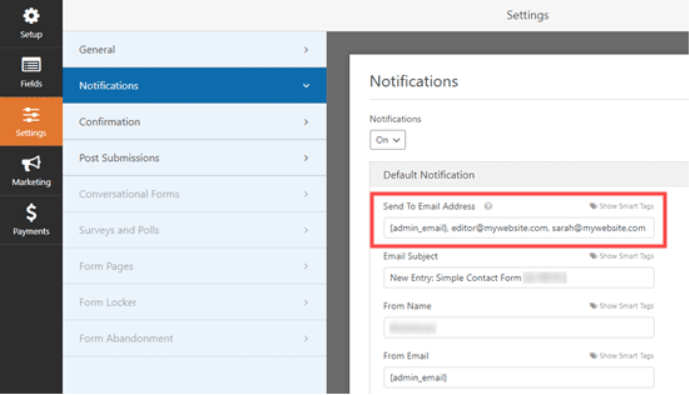Open the Payments dollar icon
Viewport: 689px width, 395px height.
(31, 213)
